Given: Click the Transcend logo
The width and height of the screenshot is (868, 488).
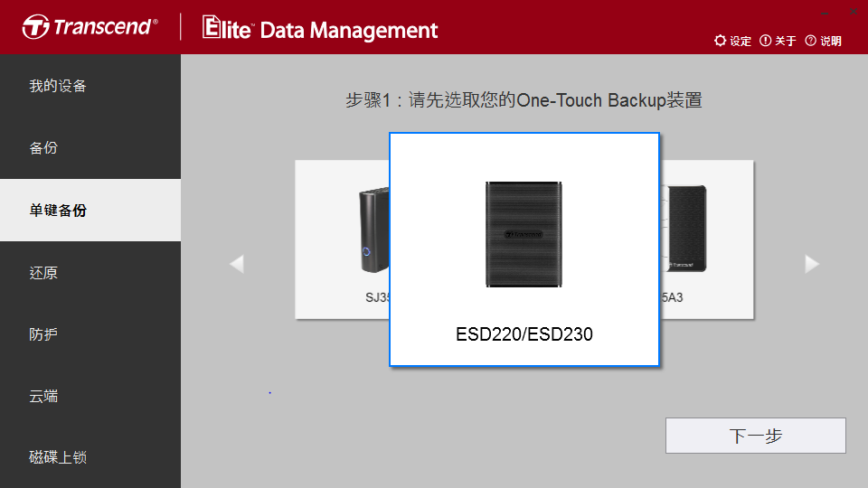Looking at the screenshot, I should [90, 26].
